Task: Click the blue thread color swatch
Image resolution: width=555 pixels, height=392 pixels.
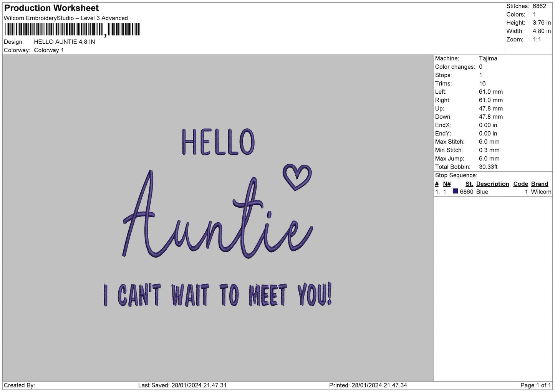Action: pos(455,191)
